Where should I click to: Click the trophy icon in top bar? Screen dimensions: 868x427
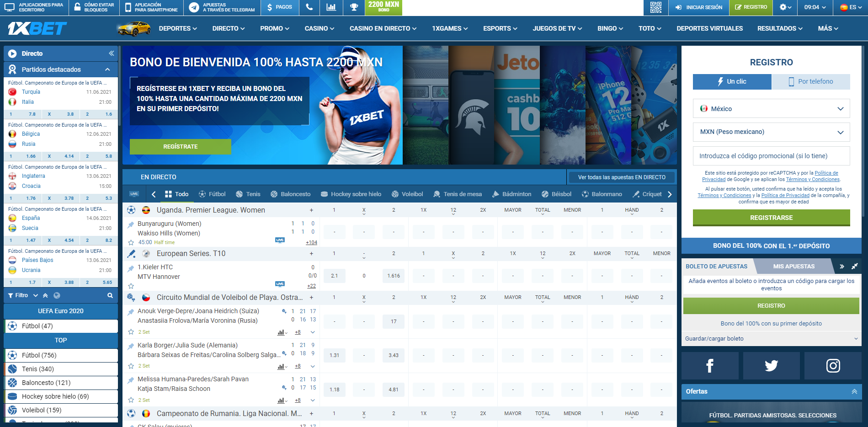[354, 7]
